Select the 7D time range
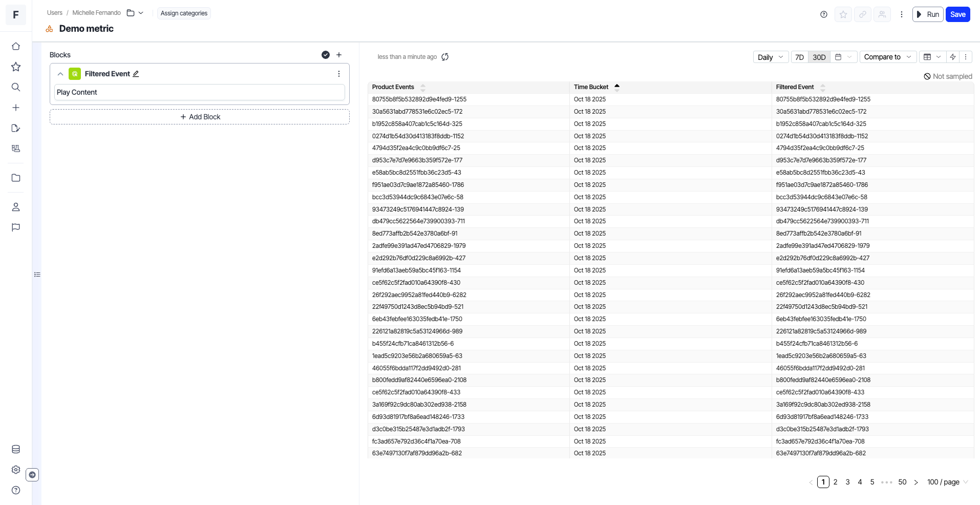This screenshot has width=980, height=505. point(799,57)
